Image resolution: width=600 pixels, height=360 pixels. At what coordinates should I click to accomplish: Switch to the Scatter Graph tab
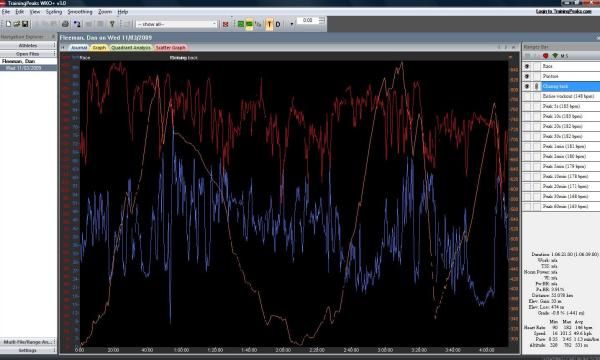click(x=171, y=47)
